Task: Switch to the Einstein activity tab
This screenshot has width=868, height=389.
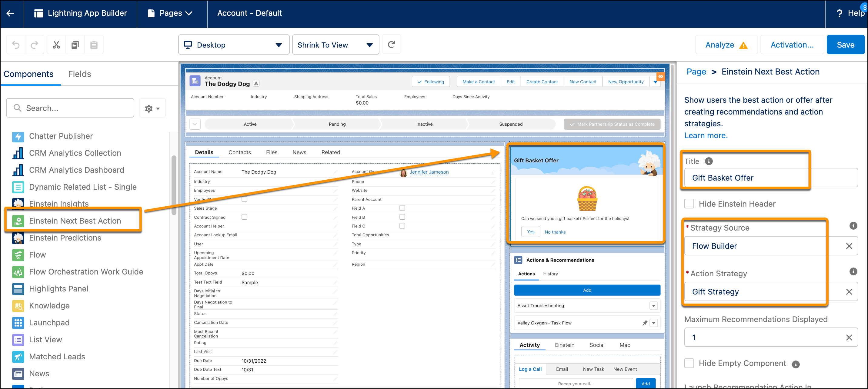Action: (564, 345)
